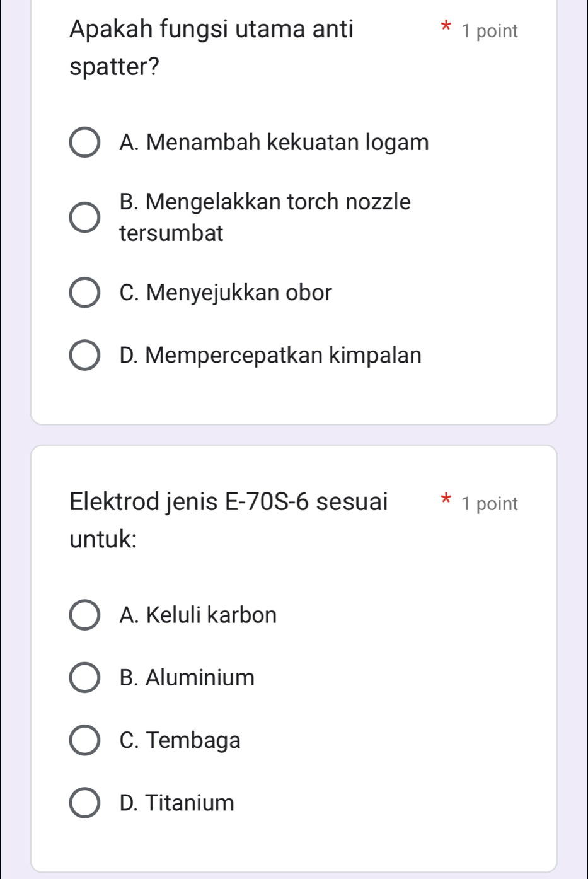Click the 'Mempercepatkan kimpalan' answer label
The image size is (588, 879).
[270, 355]
